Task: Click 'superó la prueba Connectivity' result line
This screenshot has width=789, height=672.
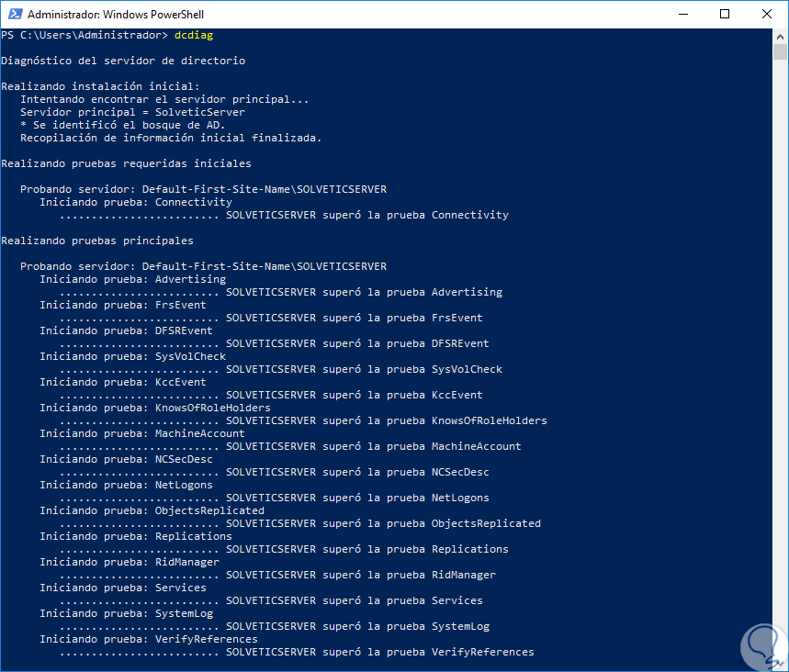Action: tap(285, 216)
